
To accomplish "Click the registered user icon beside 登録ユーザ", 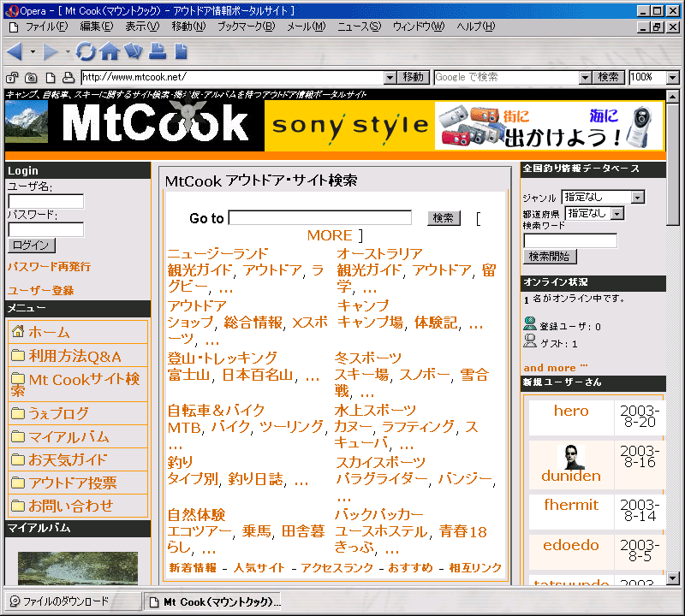I will point(530,323).
